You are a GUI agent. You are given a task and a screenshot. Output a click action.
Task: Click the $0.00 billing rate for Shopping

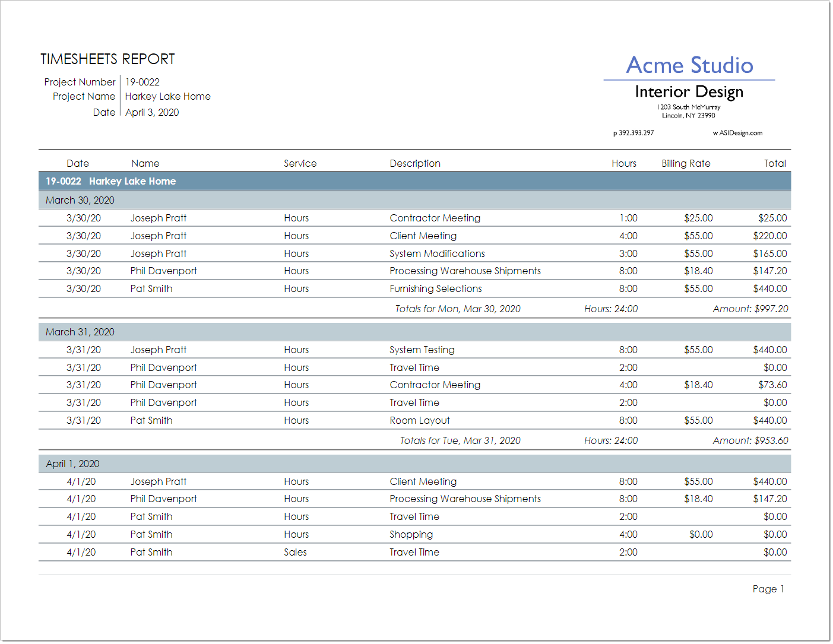coord(701,534)
